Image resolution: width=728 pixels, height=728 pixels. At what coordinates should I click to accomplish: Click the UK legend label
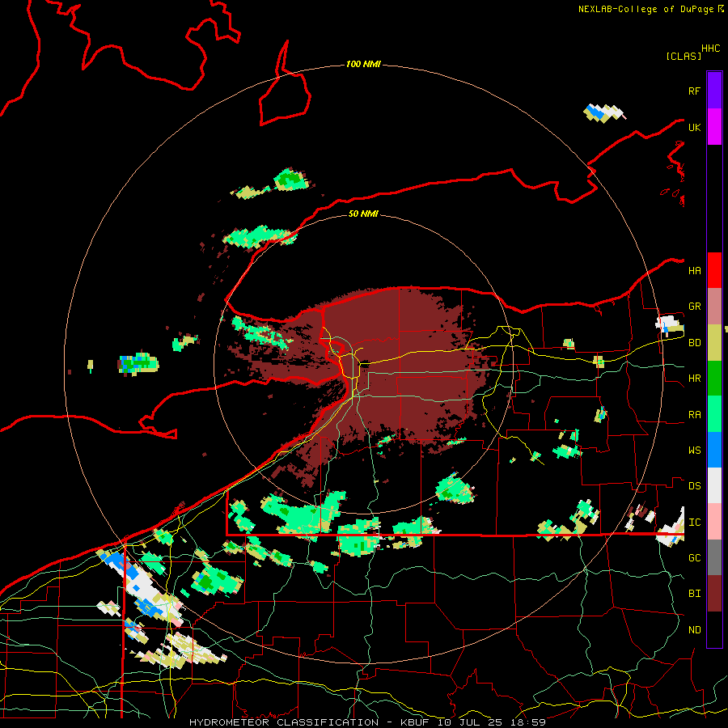(694, 127)
